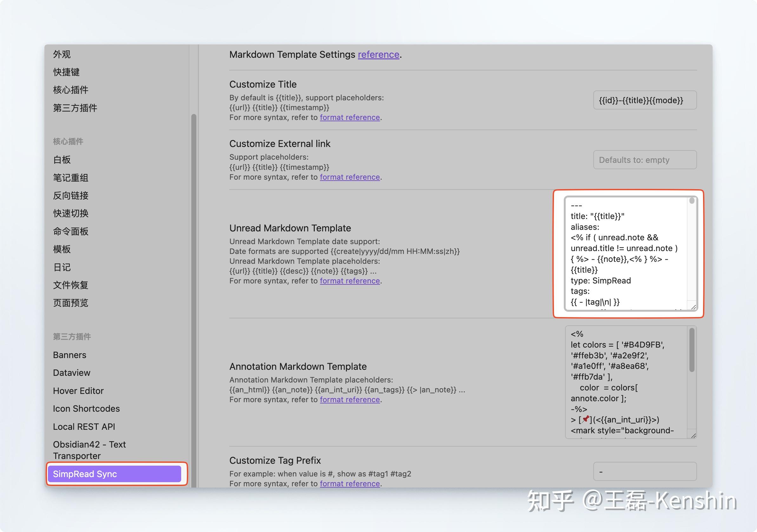The height and width of the screenshot is (532, 757).
Task: Click inside the Annotation Markdown Template textarea
Action: [626, 382]
